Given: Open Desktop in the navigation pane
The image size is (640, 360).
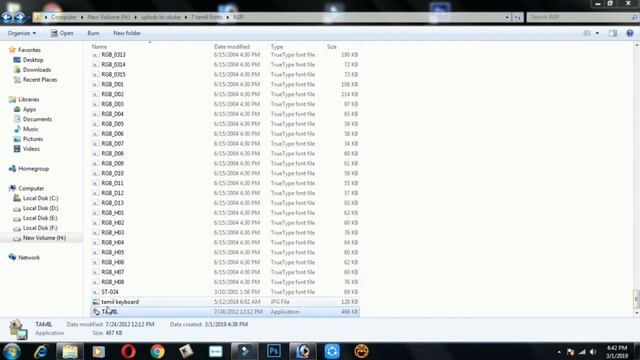Looking at the screenshot, I should click(33, 60).
